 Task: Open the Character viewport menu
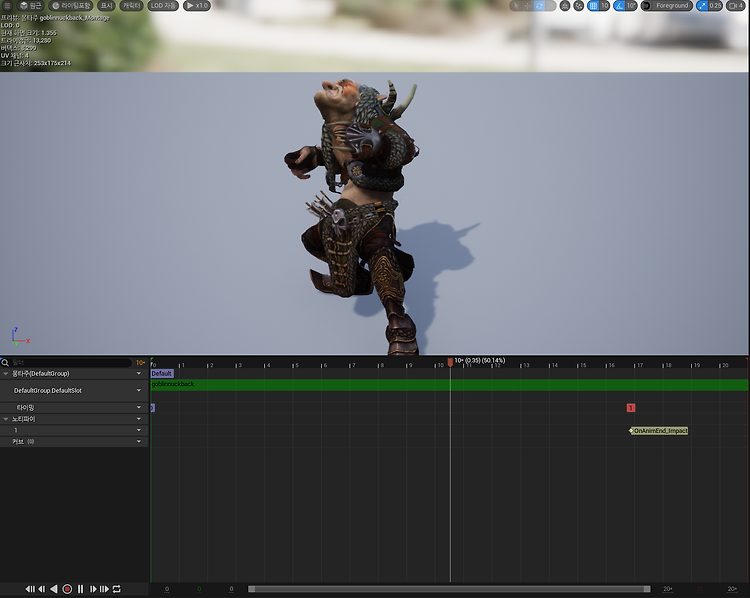[x=131, y=6]
